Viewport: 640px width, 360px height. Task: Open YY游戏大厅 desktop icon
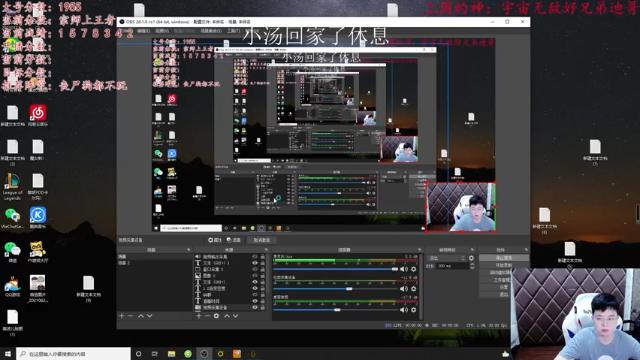38,251
